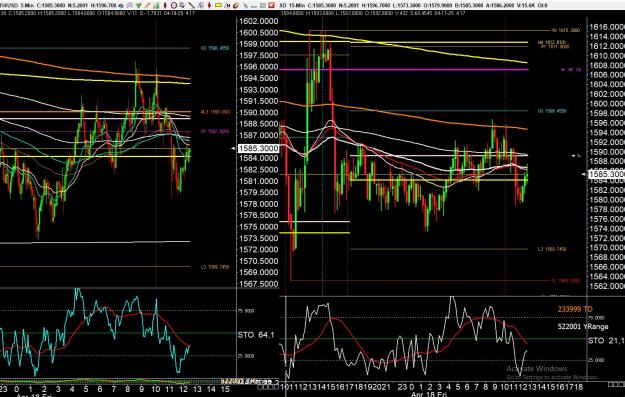Click the 233999 TD orange label

(575, 309)
